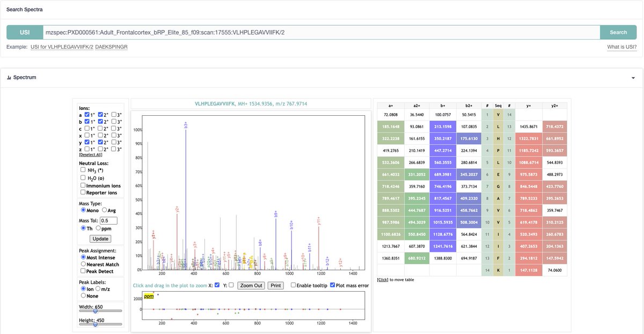Viewport: 644px width, 334px height.
Task: Click the USI input field
Action: [321, 32]
